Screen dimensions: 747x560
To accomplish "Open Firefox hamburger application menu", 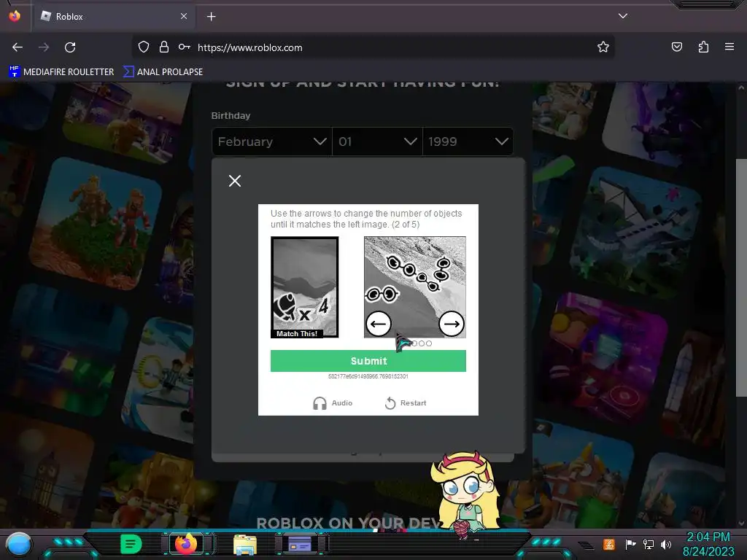I will coord(729,47).
